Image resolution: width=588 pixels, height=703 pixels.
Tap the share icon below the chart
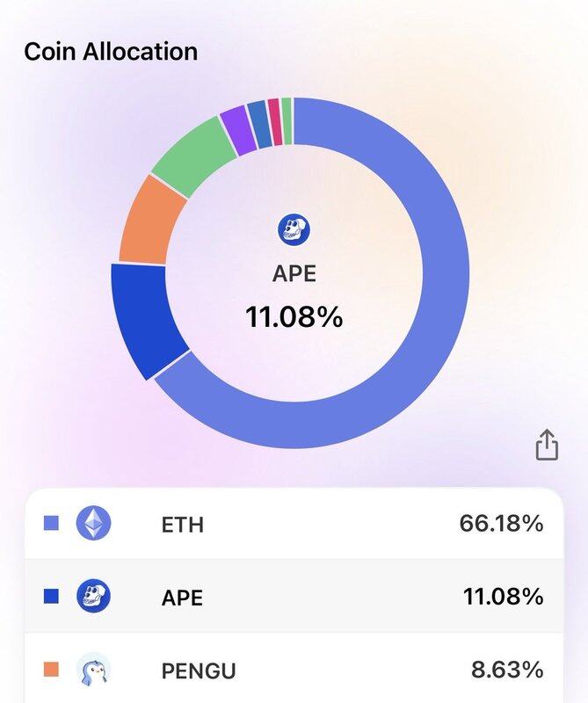pyautogui.click(x=547, y=444)
